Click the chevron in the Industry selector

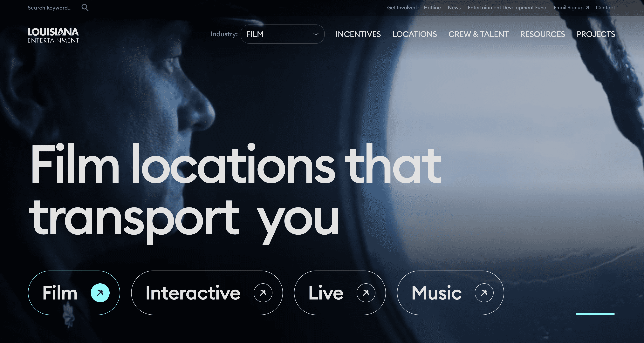pos(316,34)
